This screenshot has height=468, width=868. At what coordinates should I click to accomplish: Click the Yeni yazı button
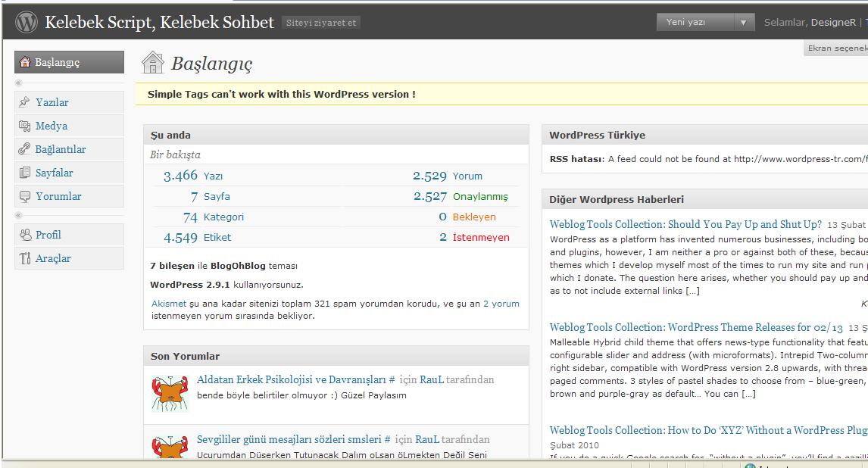696,22
